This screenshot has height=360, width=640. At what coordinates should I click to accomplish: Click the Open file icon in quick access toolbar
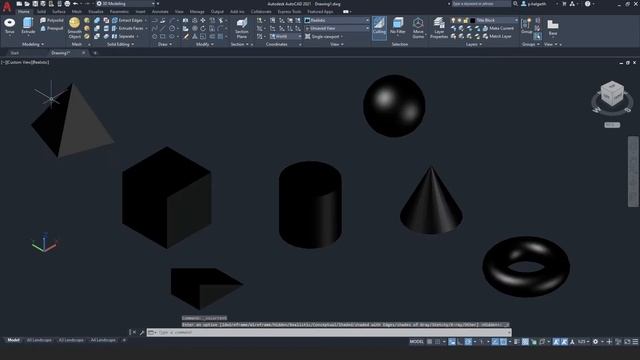(x=27, y=4)
